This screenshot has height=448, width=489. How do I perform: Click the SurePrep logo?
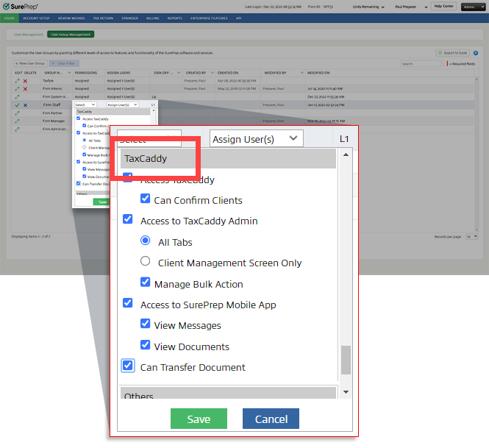[x=21, y=7]
